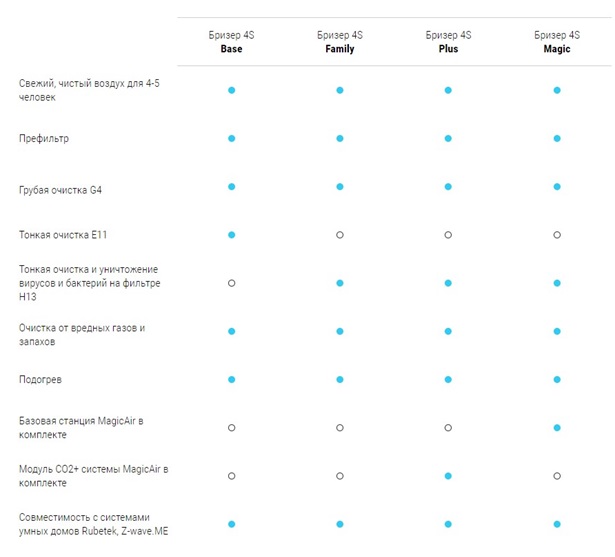
Task: Click the empty circle for Magic in CO2+ module row
Action: [x=557, y=476]
